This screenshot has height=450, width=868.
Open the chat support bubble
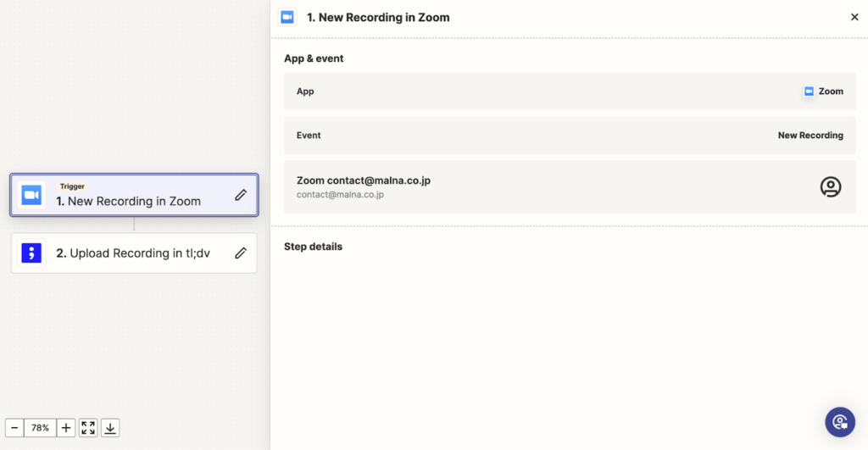[840, 422]
